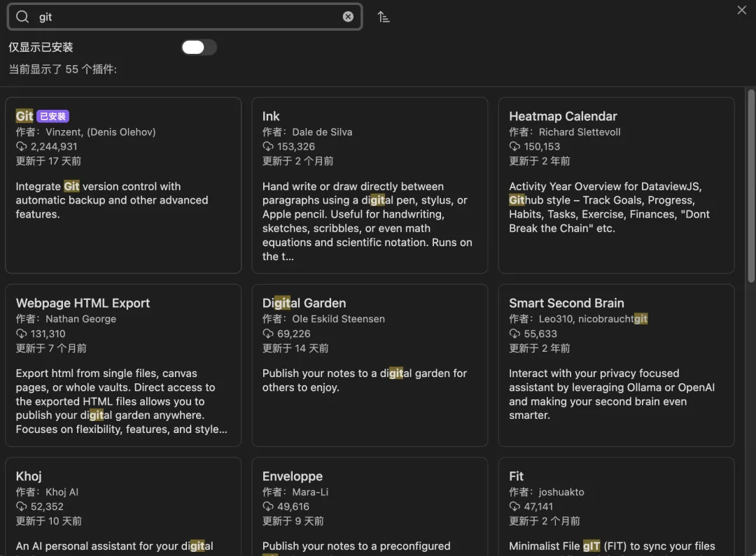Clear the git search text
This screenshot has height=556, width=756.
[348, 17]
